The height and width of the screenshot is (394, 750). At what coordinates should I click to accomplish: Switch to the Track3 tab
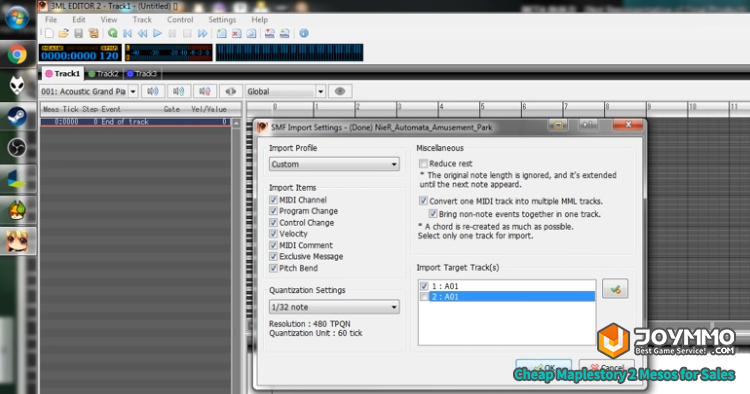[142, 74]
